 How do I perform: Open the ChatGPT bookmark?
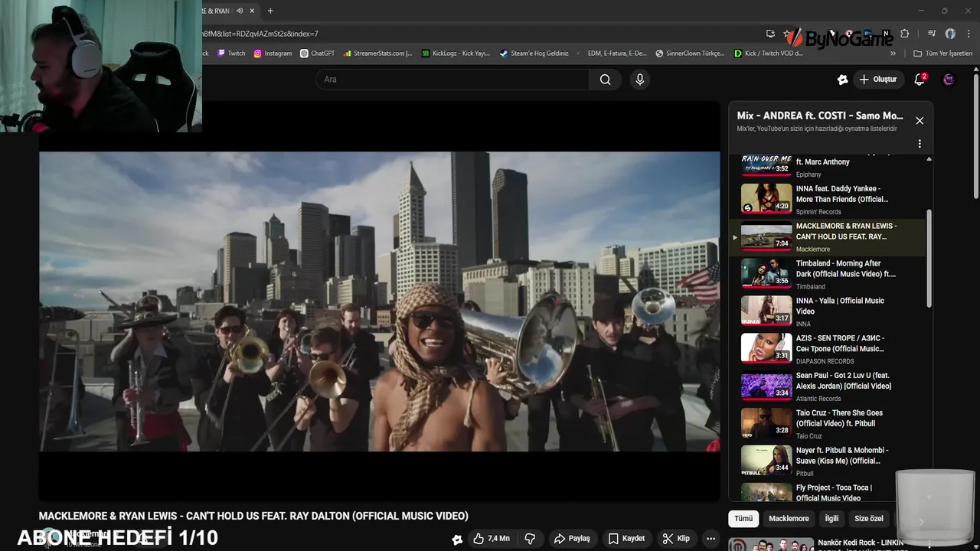click(x=318, y=54)
